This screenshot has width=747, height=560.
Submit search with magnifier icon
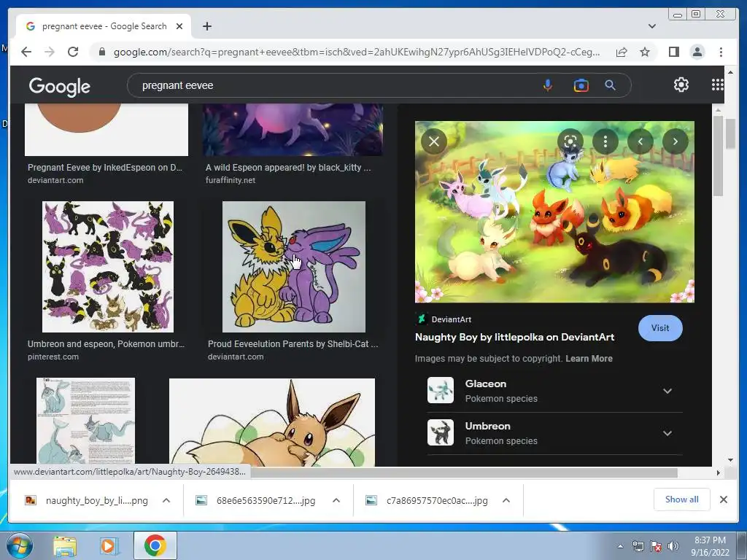pyautogui.click(x=610, y=85)
